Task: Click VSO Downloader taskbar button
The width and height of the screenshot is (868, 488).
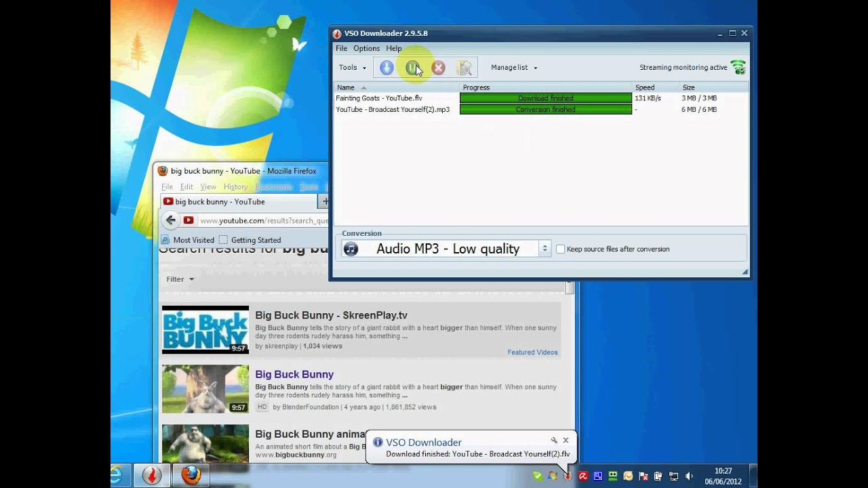Action: coord(151,476)
